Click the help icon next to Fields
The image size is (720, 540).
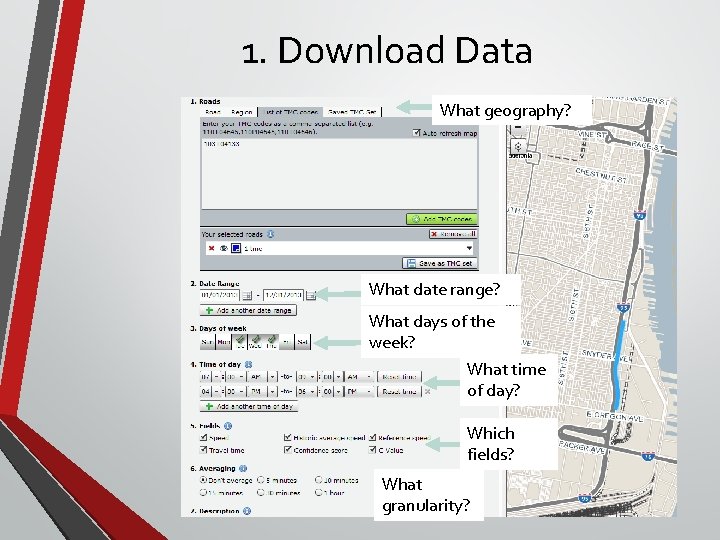coord(228,426)
